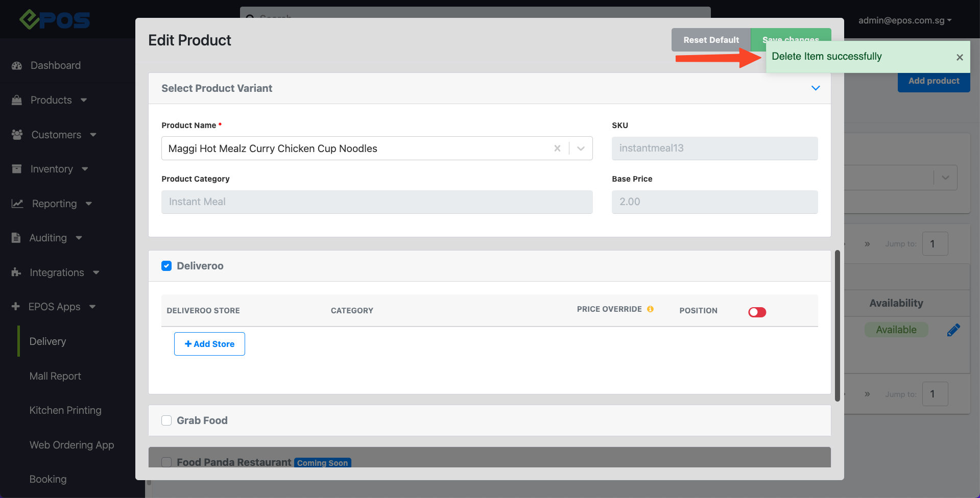Click the pencil edit icon next to Available
The width and height of the screenshot is (980, 498).
click(x=953, y=330)
